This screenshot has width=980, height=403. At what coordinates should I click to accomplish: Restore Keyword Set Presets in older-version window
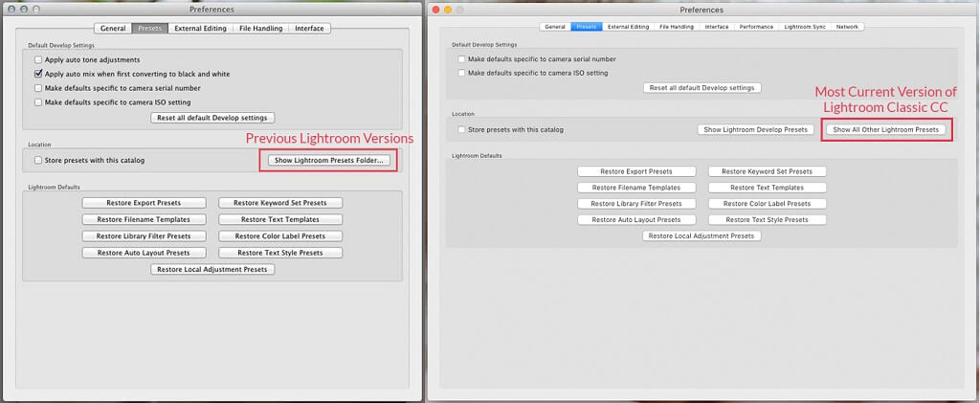pos(280,203)
